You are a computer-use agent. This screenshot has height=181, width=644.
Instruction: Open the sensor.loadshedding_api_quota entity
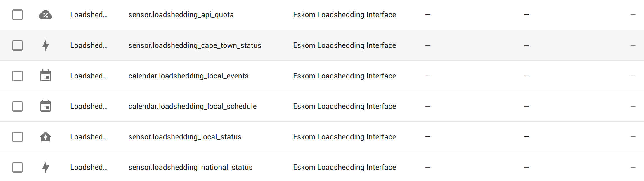181,15
